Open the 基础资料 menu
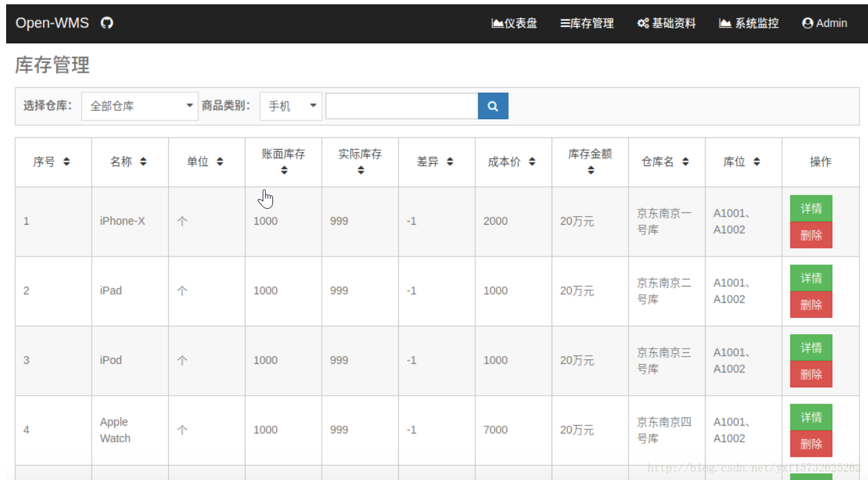This screenshot has width=868, height=480. [x=666, y=23]
